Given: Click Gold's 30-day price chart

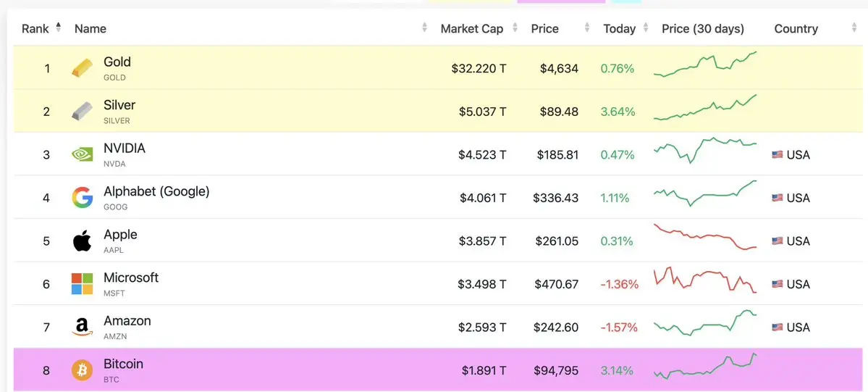Looking at the screenshot, I should pyautogui.click(x=704, y=65).
